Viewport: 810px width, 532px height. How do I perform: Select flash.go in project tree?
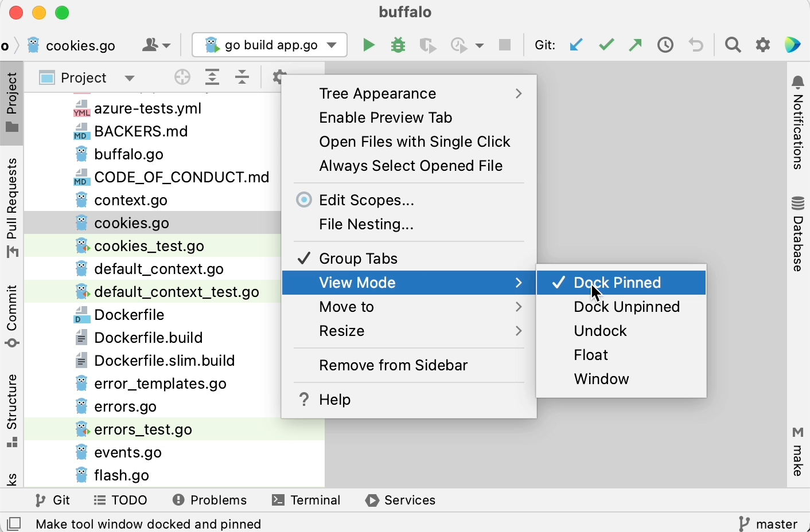point(122,475)
